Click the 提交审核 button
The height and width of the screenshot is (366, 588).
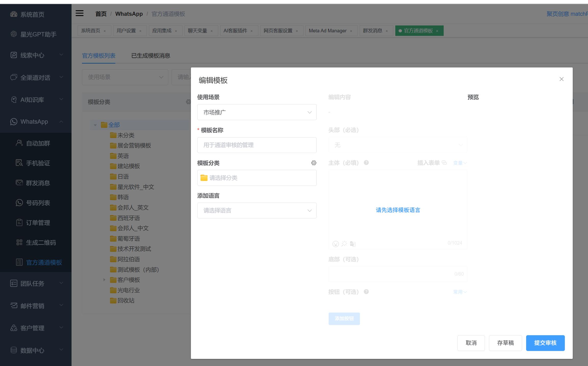(545, 343)
